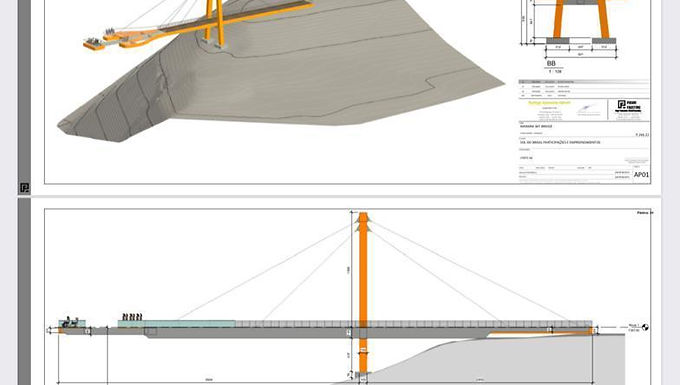
Task: Click the AP01 sheet number
Action: (641, 175)
